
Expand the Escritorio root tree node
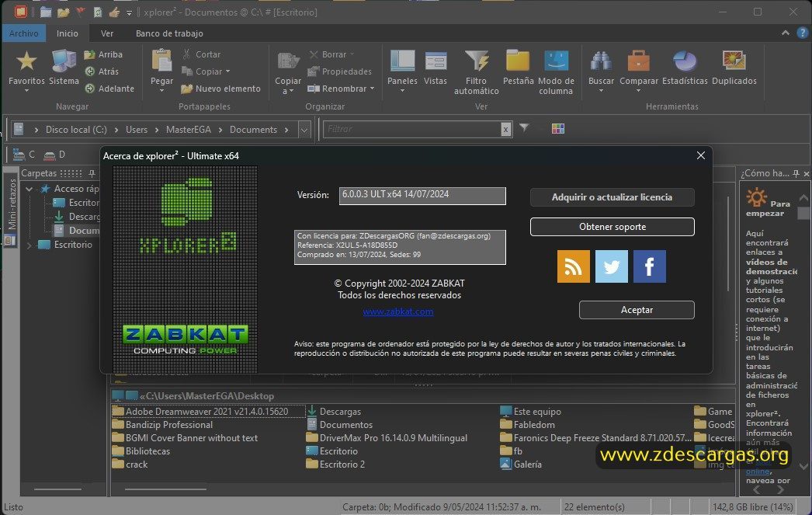tap(29, 245)
